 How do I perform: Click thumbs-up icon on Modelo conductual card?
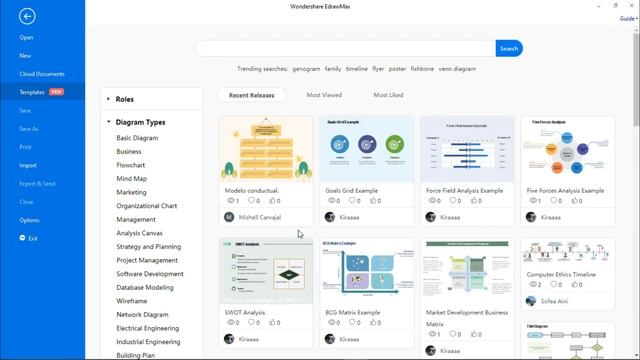tap(272, 200)
